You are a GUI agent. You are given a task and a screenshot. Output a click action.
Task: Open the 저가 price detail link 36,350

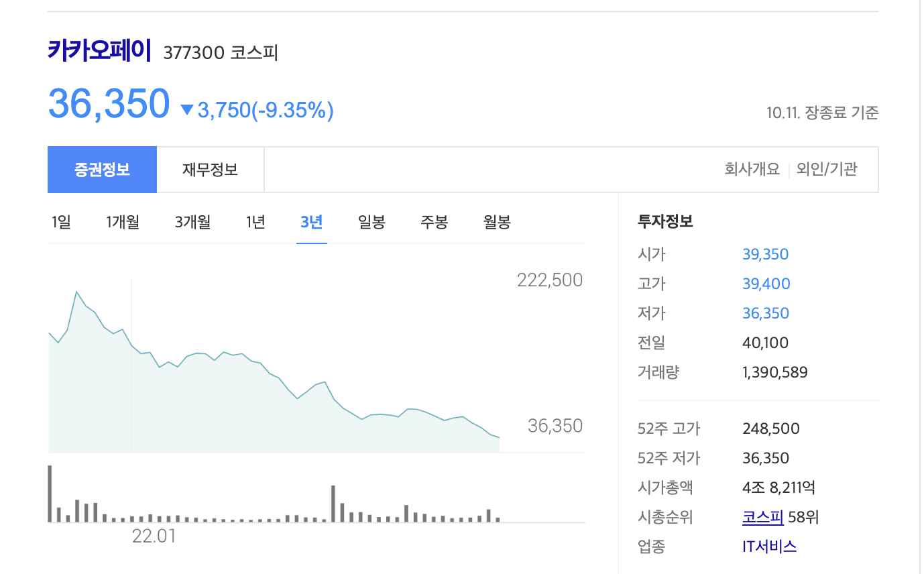766,312
